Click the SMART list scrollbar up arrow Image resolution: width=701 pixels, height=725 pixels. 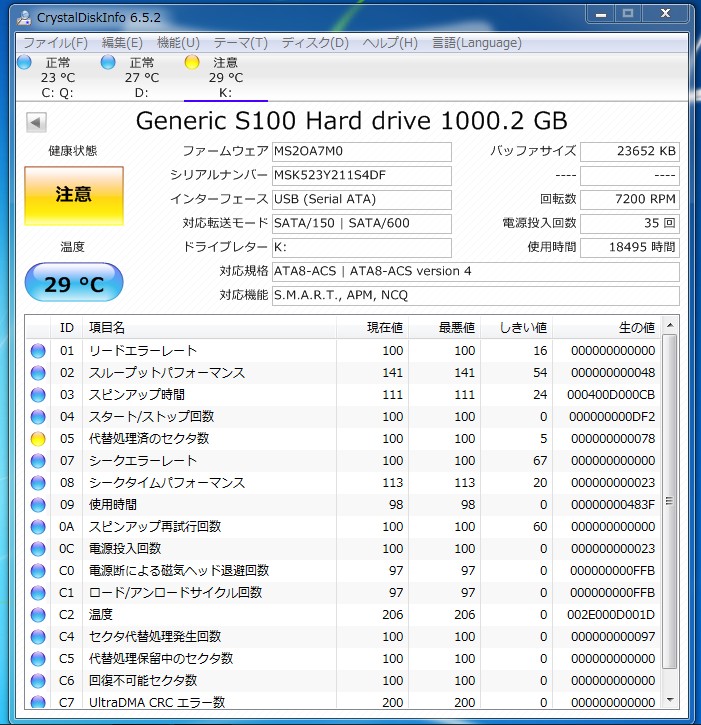coord(670,326)
